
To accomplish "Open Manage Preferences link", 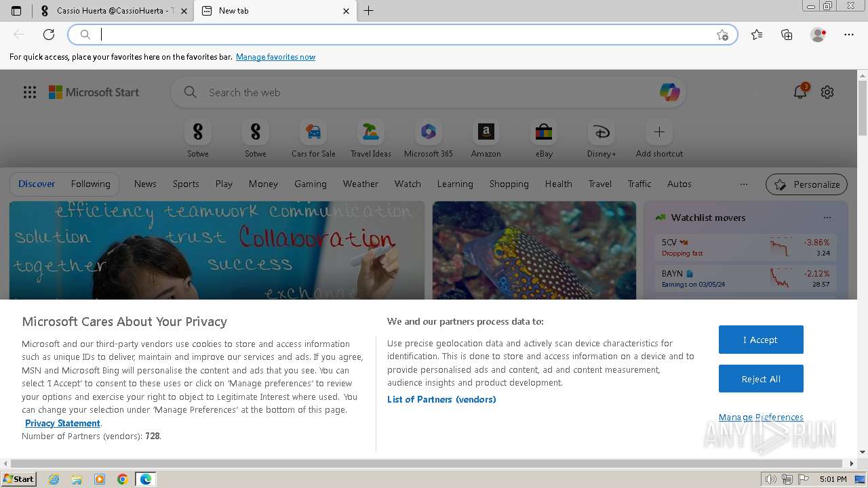I will pos(761,417).
